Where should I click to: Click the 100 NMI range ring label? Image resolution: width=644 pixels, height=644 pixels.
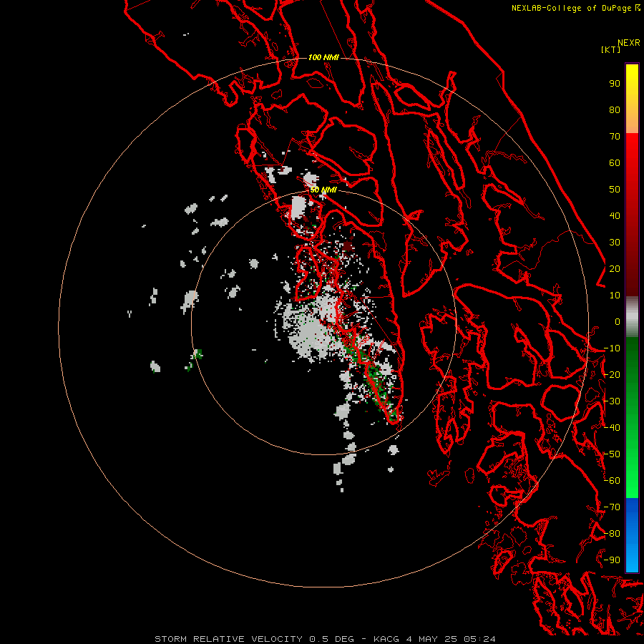point(323,57)
